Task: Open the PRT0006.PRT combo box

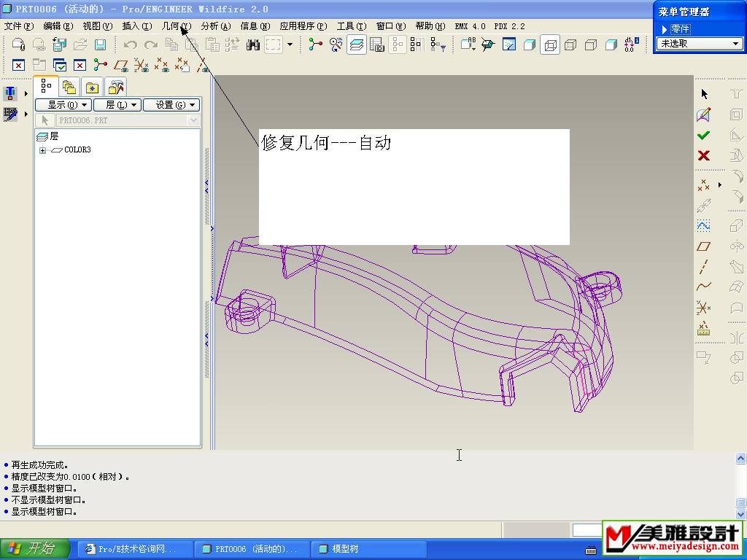Action: [127, 120]
